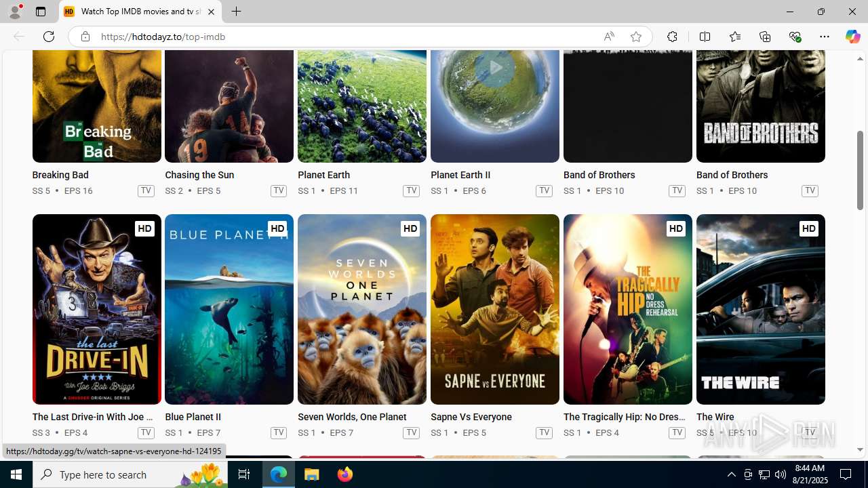The width and height of the screenshot is (868, 488).
Task: Open Sapne Vs Everyone title link
Action: pyautogui.click(x=471, y=417)
